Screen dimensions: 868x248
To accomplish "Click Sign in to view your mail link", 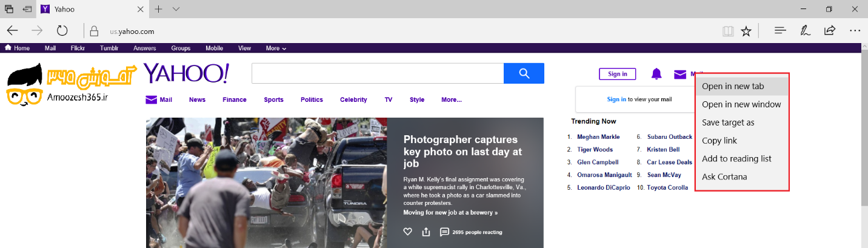I will click(616, 99).
